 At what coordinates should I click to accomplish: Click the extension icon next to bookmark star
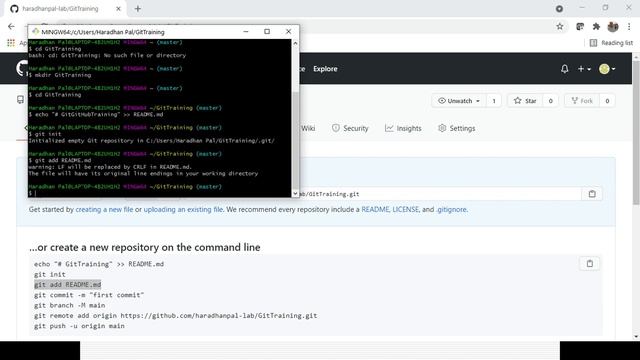point(580,27)
